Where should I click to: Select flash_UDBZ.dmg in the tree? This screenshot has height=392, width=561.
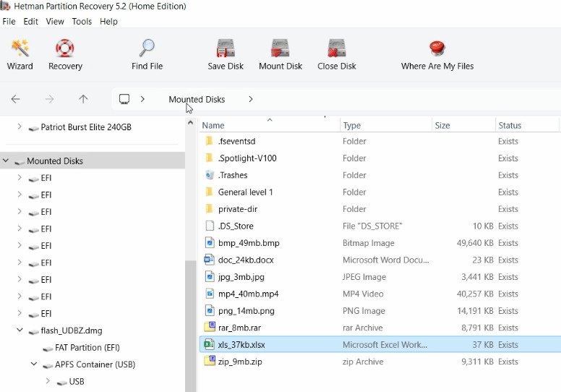(x=72, y=330)
